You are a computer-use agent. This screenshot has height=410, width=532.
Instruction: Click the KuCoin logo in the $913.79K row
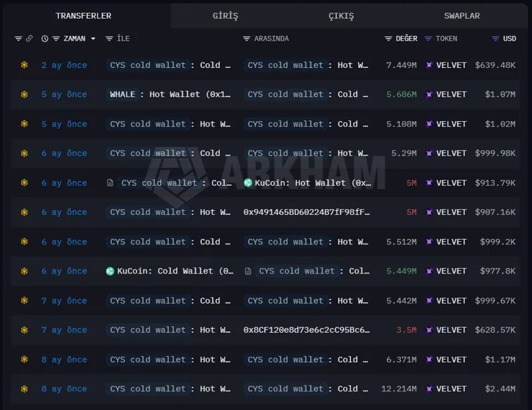pos(248,183)
